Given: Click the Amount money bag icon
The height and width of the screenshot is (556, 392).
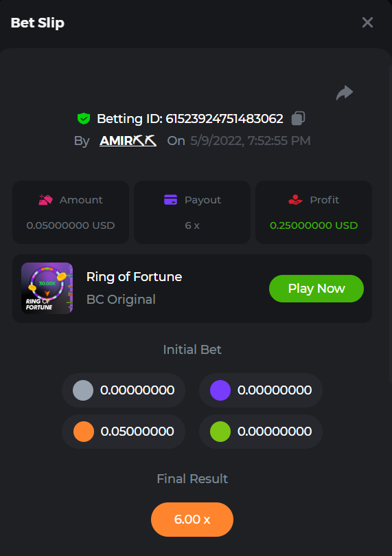Looking at the screenshot, I should (x=45, y=200).
